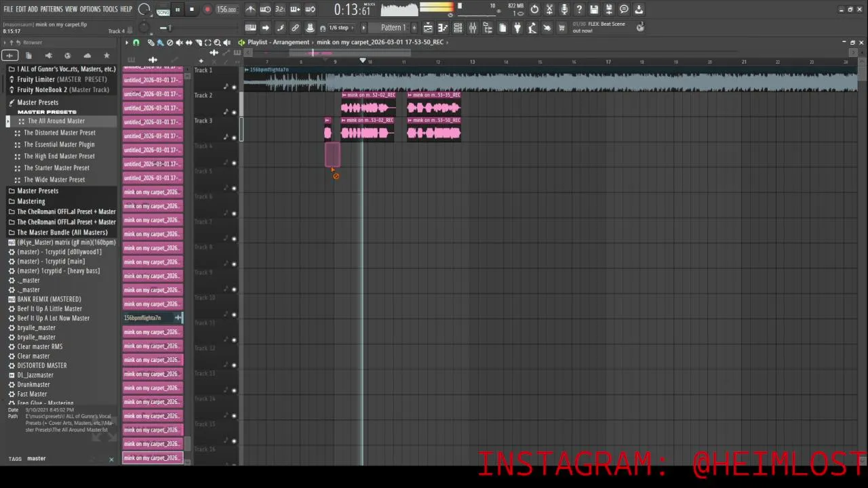868x488 pixels.
Task: Click the undo history icon
Action: click(x=534, y=9)
